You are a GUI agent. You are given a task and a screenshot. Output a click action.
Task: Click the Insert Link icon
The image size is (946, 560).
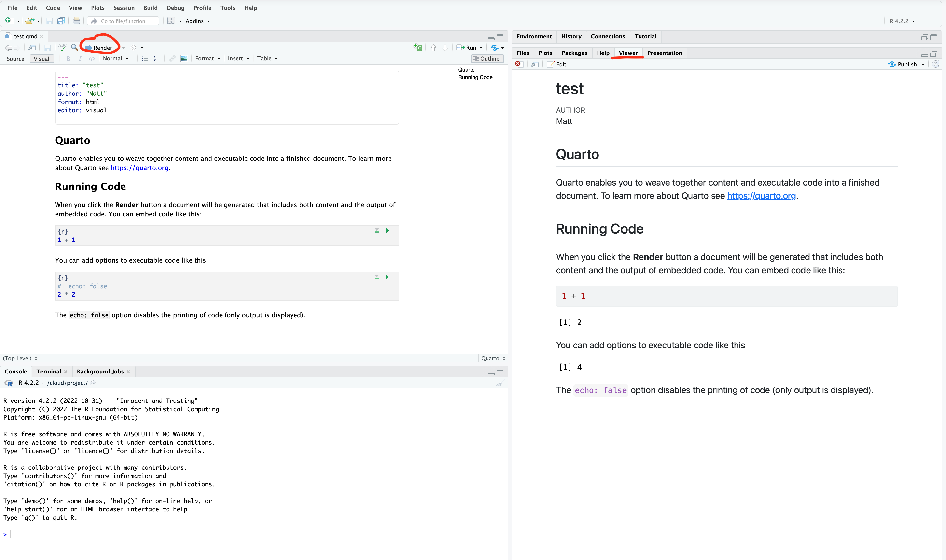172,58
